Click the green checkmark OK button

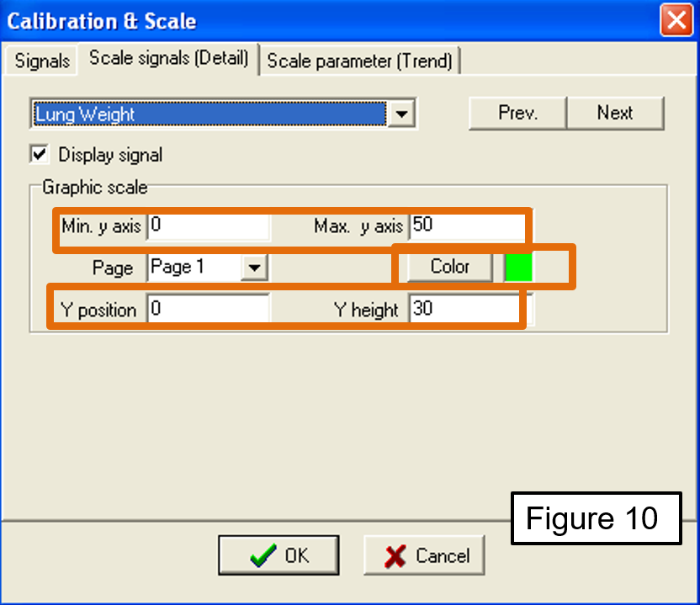(x=278, y=555)
